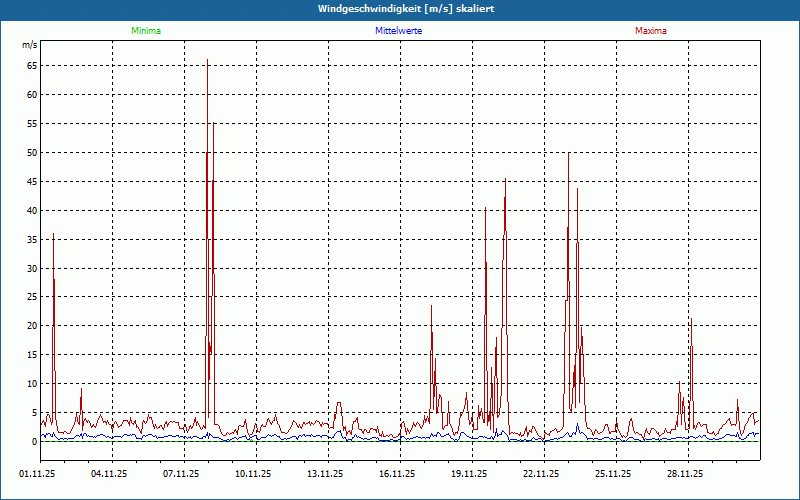Click the Mittelwerte legend label
The image size is (800, 500).
[398, 31]
